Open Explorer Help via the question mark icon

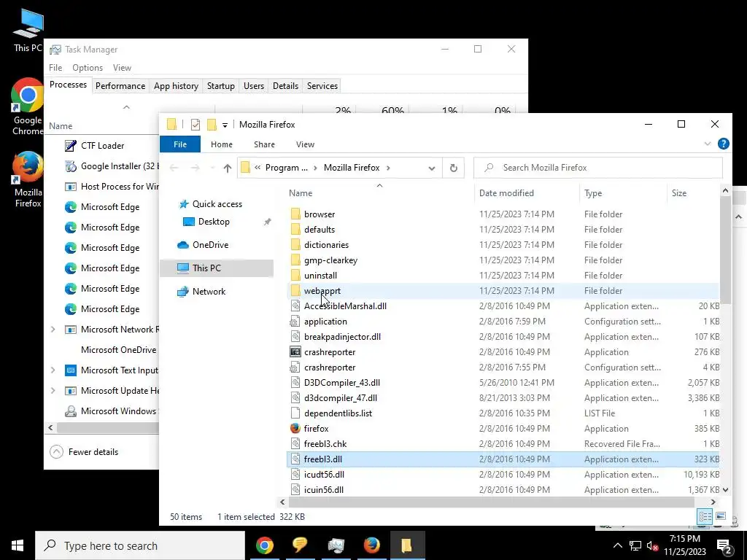point(723,144)
